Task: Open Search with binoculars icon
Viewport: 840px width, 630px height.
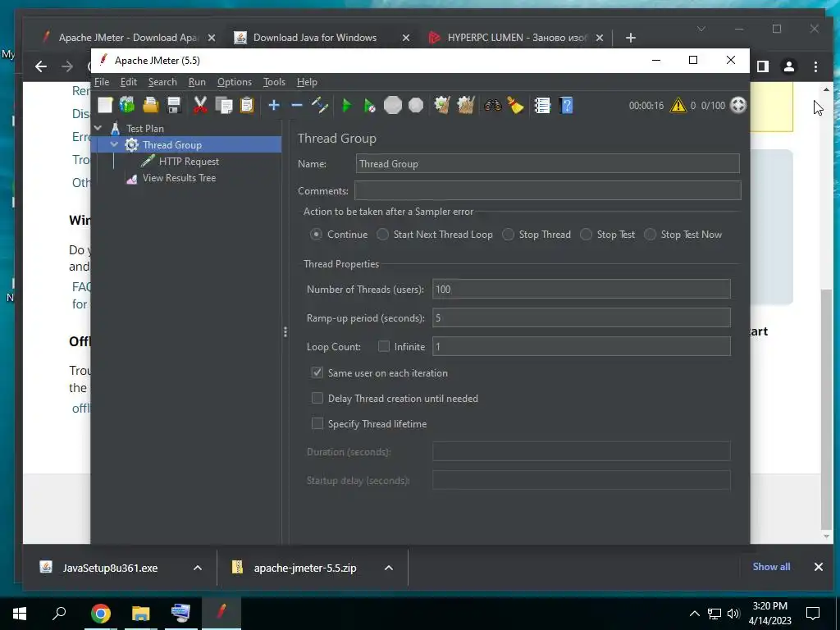Action: tap(492, 105)
